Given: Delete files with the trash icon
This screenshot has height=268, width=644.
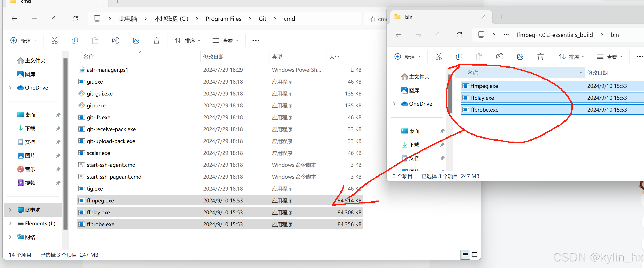Looking at the screenshot, I should (x=541, y=57).
